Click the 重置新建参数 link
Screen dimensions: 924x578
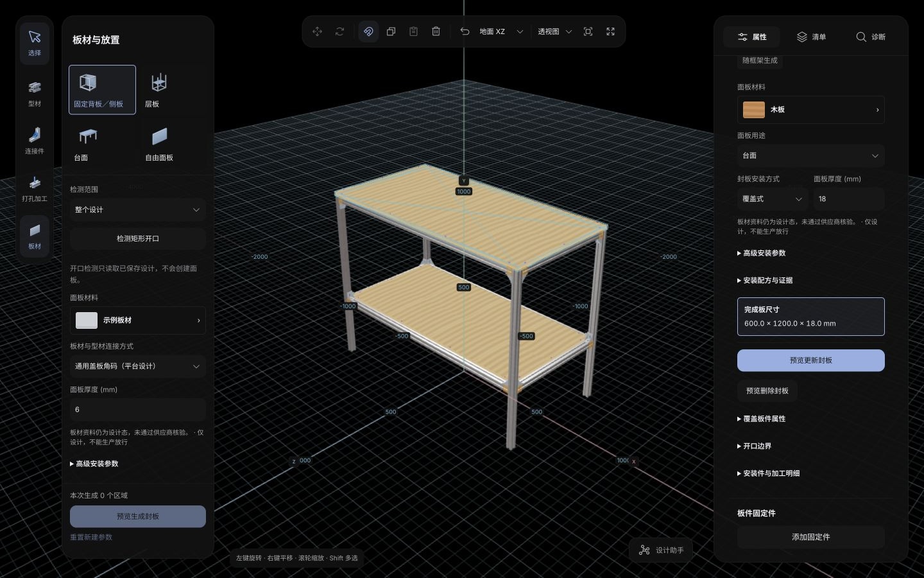(91, 538)
